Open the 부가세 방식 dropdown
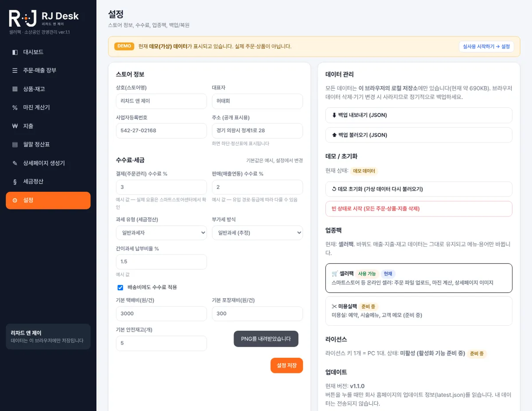This screenshot has width=532, height=411. pyautogui.click(x=258, y=233)
